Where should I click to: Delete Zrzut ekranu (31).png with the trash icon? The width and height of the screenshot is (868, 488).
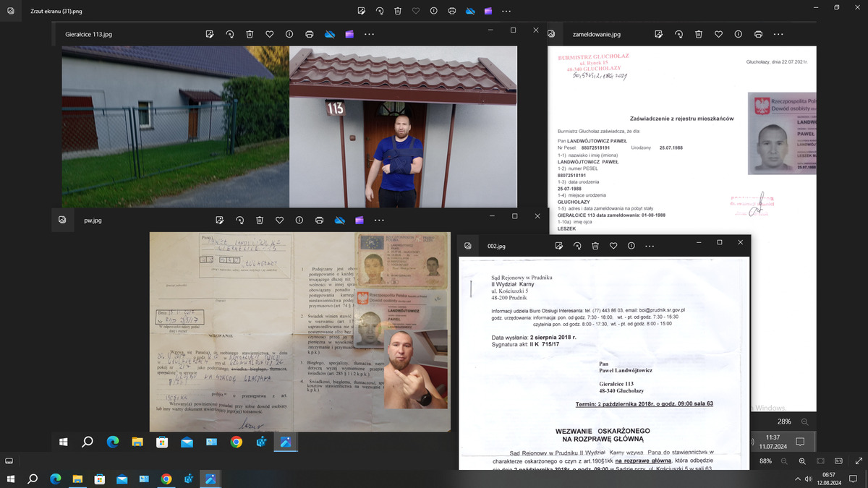pos(398,11)
